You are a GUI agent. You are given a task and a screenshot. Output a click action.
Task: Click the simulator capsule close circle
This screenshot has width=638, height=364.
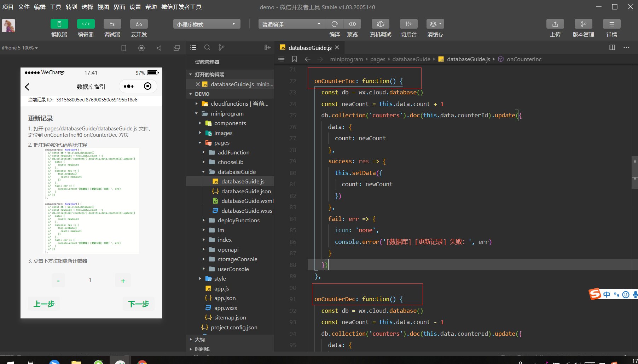point(148,86)
